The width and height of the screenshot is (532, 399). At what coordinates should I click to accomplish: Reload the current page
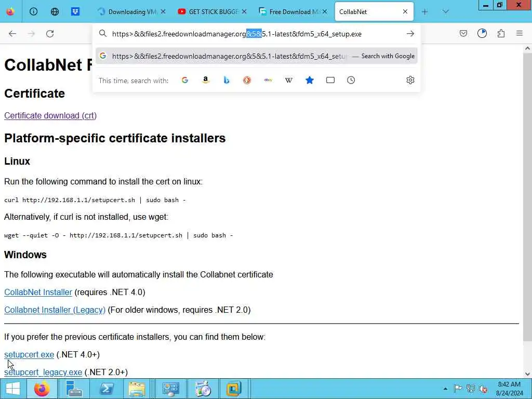(50, 34)
